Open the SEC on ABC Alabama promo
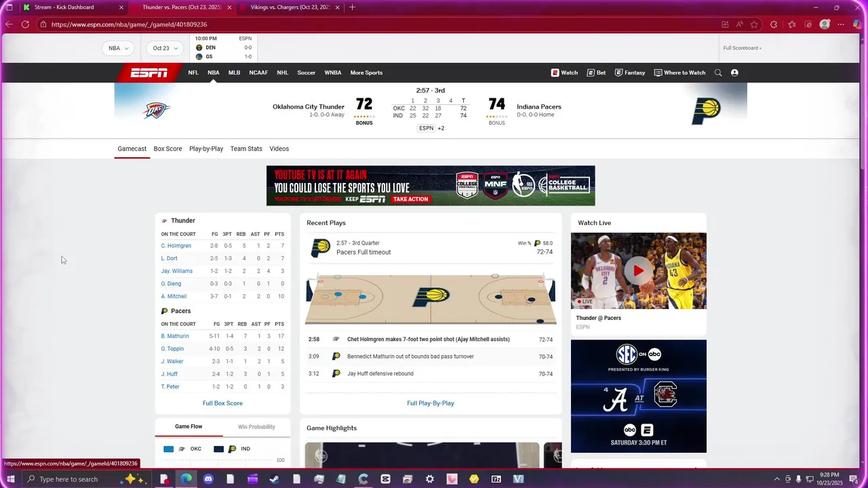868x488 pixels. 638,396
